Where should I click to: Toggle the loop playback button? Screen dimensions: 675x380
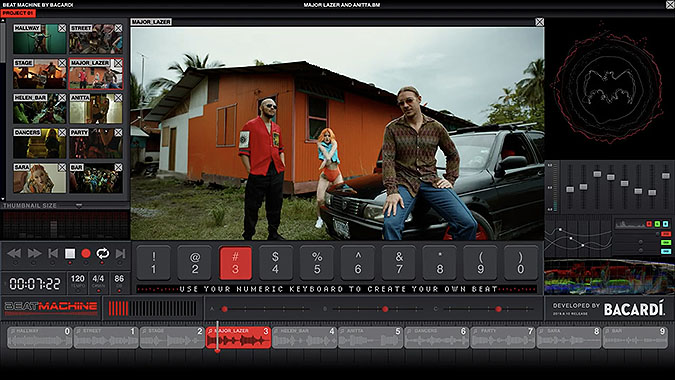pos(102,253)
